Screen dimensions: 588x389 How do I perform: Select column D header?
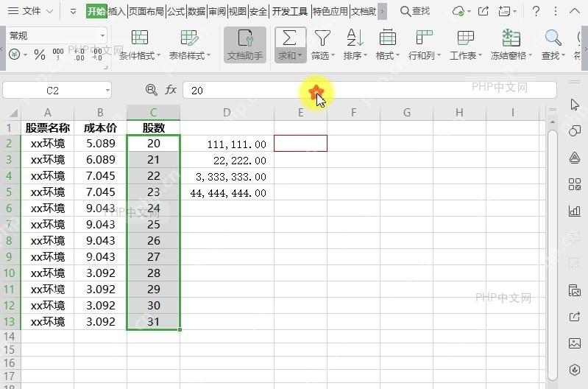(x=227, y=113)
